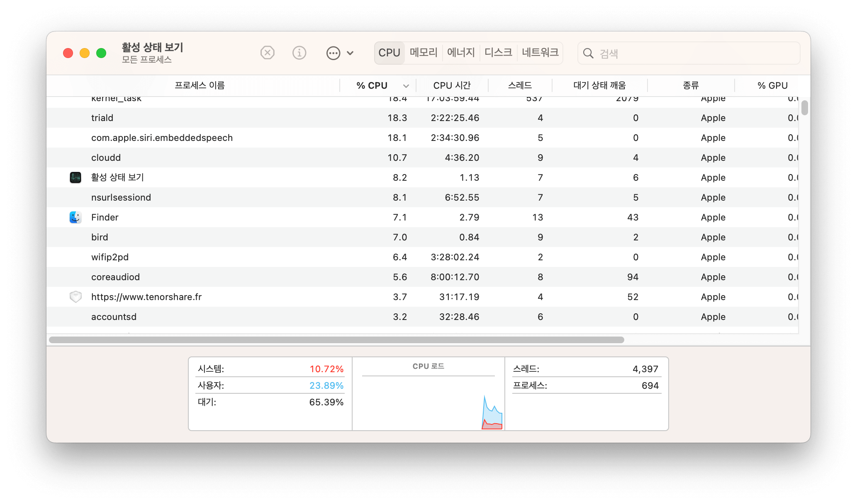The width and height of the screenshot is (857, 504).
Task: Select the Finder icon in process list
Action: pyautogui.click(x=75, y=217)
